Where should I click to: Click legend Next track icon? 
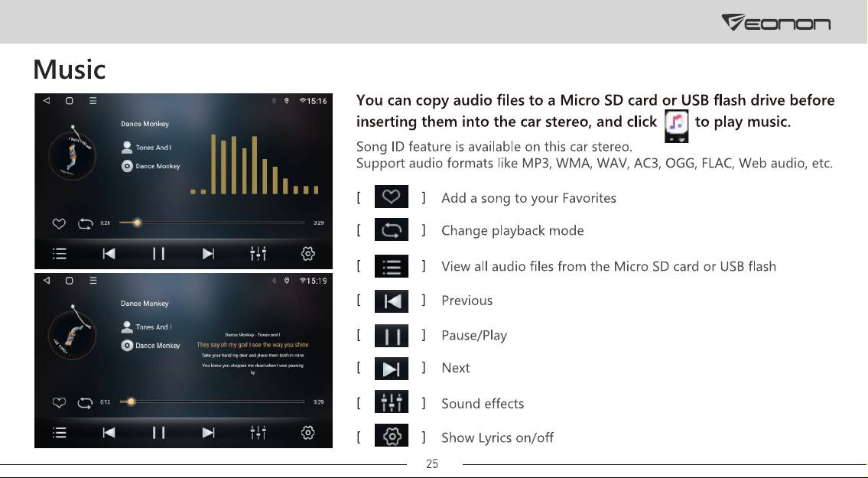click(x=392, y=369)
